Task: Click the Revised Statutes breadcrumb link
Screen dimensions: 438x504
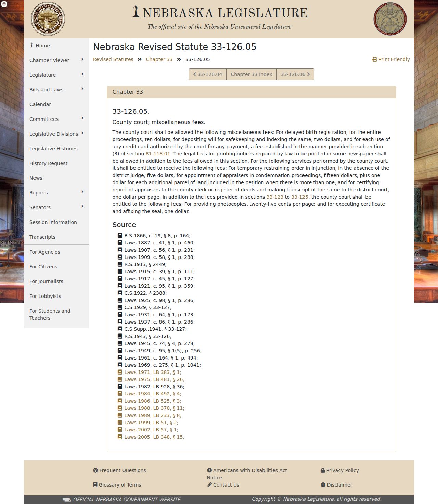Action: pos(113,59)
